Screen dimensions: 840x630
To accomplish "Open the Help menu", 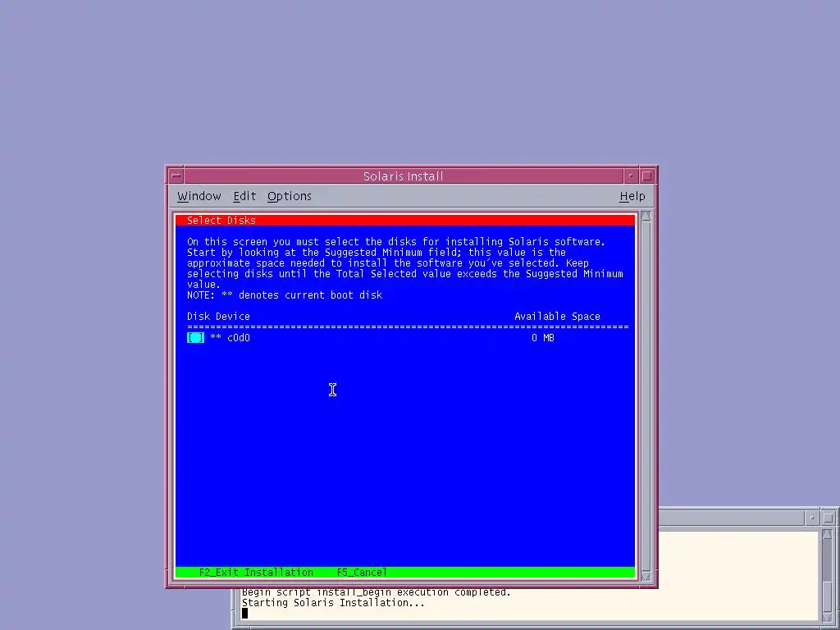I will 632,196.
